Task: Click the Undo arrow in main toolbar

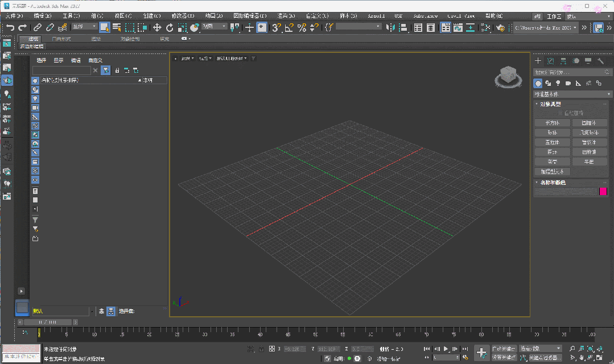Action: (10, 27)
